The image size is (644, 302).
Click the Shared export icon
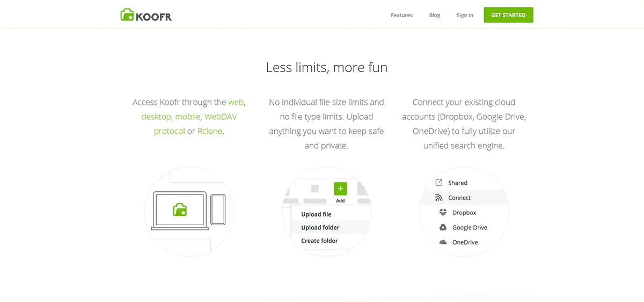pos(439,183)
